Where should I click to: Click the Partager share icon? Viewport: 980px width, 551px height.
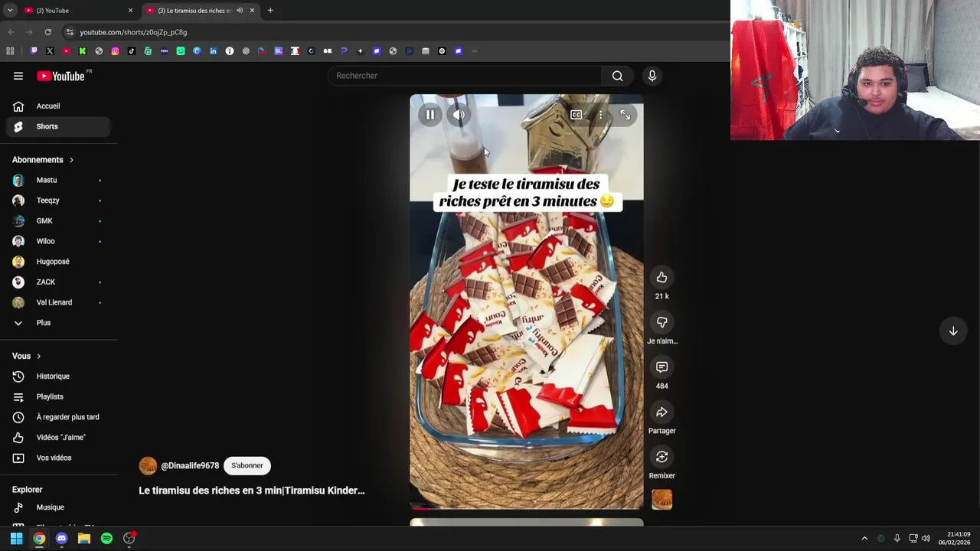[661, 412]
